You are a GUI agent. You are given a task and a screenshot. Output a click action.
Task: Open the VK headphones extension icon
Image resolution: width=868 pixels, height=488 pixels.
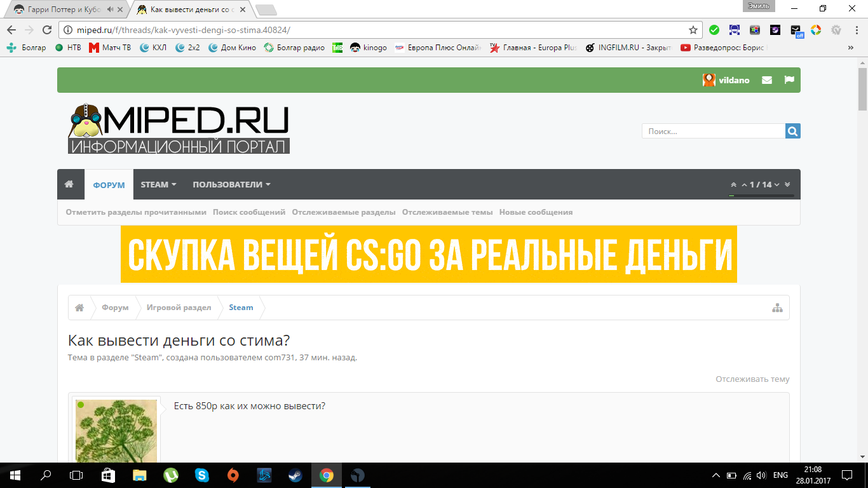[735, 30]
